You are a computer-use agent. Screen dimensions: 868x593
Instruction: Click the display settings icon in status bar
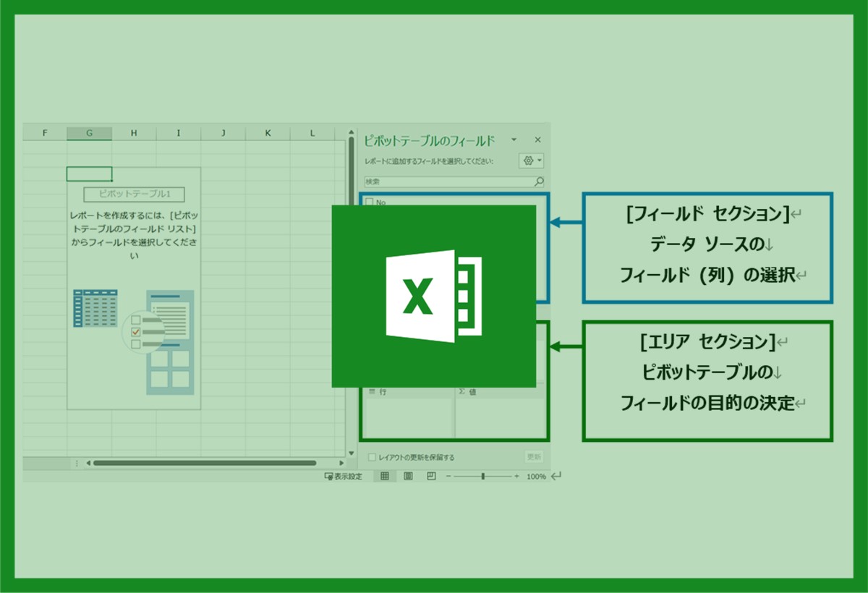[329, 477]
